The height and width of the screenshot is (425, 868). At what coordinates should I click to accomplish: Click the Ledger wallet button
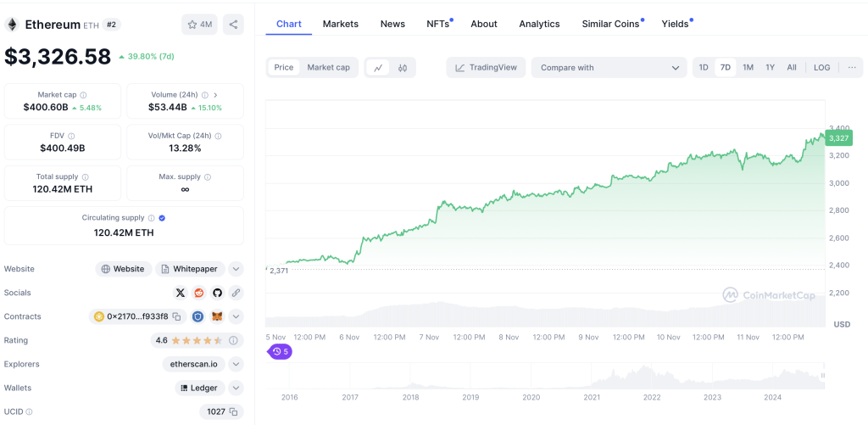(x=200, y=388)
